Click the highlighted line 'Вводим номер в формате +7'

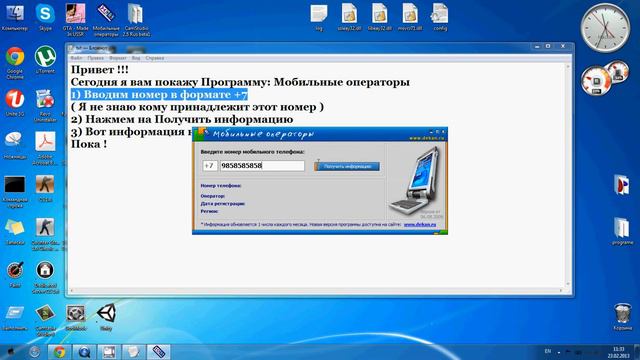tap(159, 95)
